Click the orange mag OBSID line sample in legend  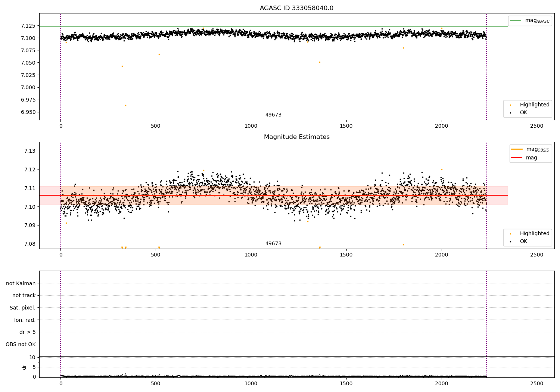coord(517,149)
